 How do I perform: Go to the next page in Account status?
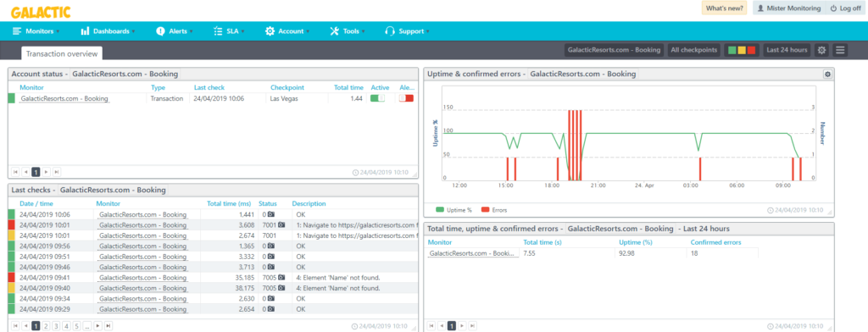pos(46,172)
